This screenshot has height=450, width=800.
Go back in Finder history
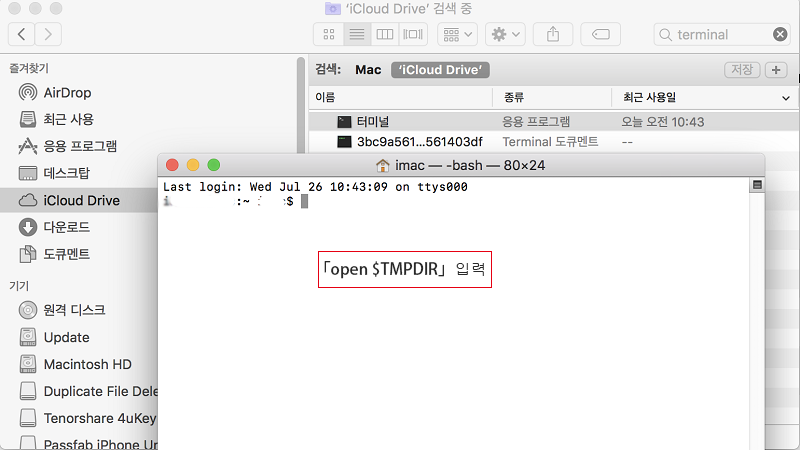coord(21,34)
